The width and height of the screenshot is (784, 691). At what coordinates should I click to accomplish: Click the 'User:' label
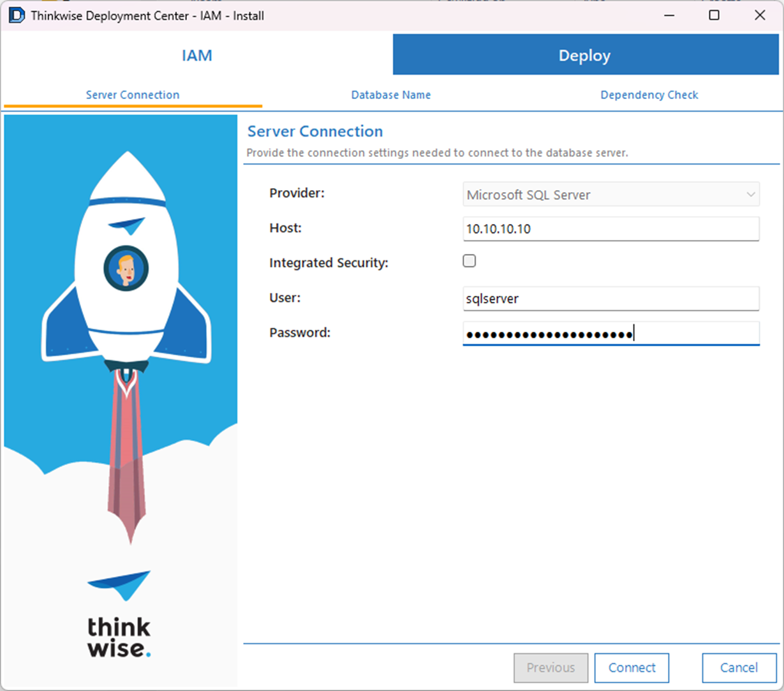pos(285,297)
